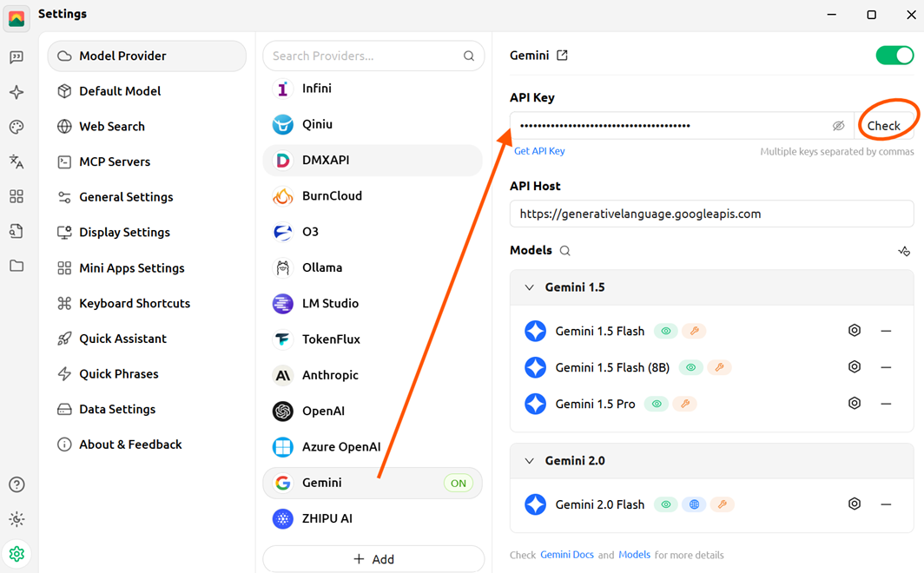Open Mini Apps Settings

(147, 268)
